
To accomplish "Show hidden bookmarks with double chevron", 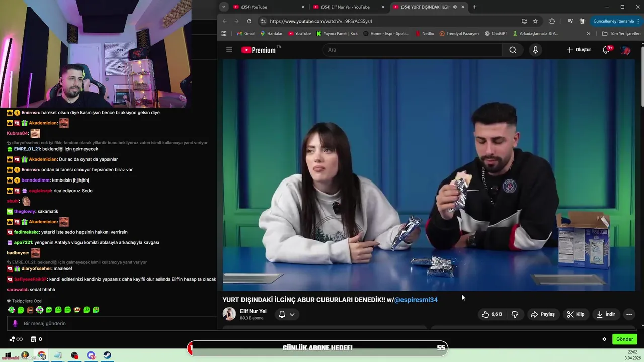I will tap(589, 34).
